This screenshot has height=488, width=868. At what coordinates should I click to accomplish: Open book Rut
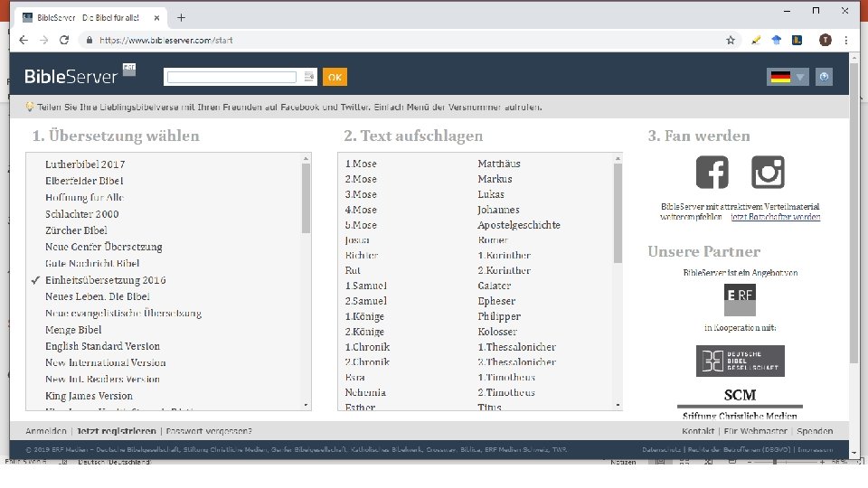(x=353, y=270)
